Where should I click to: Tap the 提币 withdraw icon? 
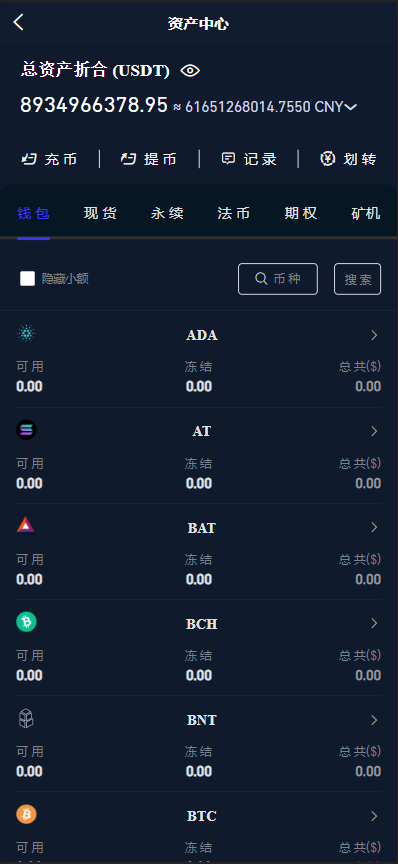point(128,159)
